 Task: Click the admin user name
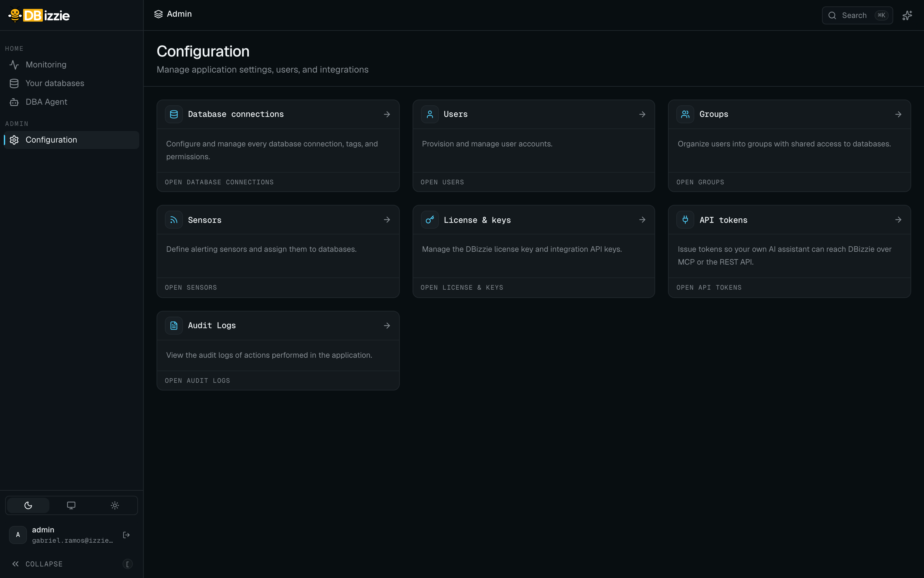pyautogui.click(x=43, y=530)
